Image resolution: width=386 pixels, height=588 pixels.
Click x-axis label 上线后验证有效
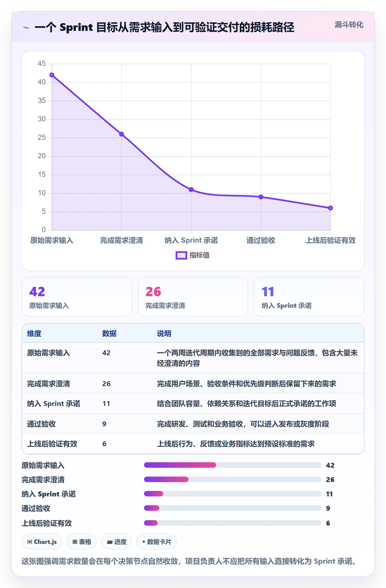331,240
